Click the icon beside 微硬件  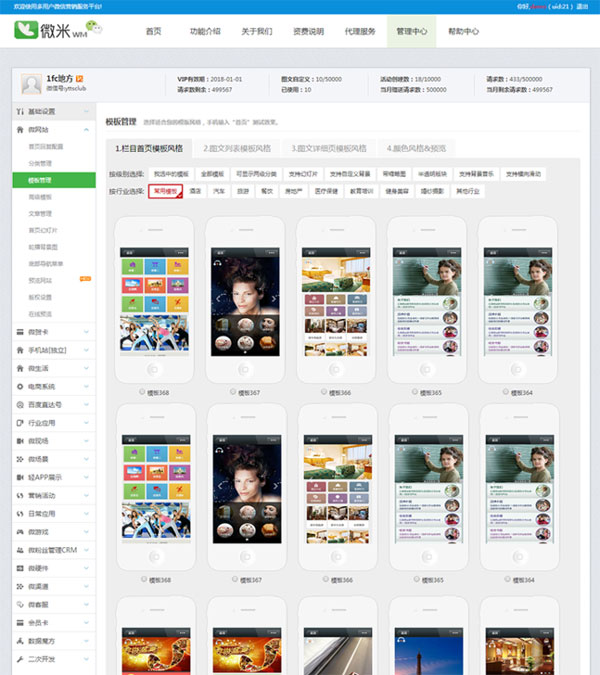(x=20, y=568)
